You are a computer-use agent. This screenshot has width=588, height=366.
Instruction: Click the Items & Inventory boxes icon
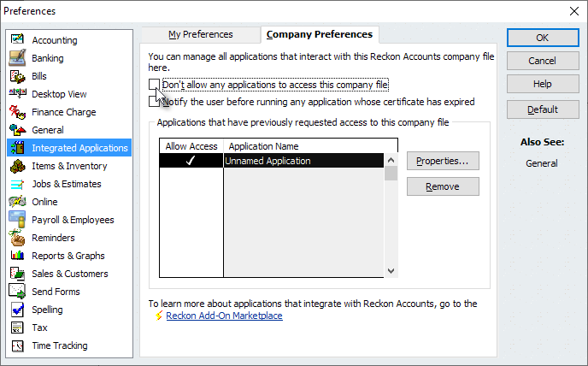[17, 166]
